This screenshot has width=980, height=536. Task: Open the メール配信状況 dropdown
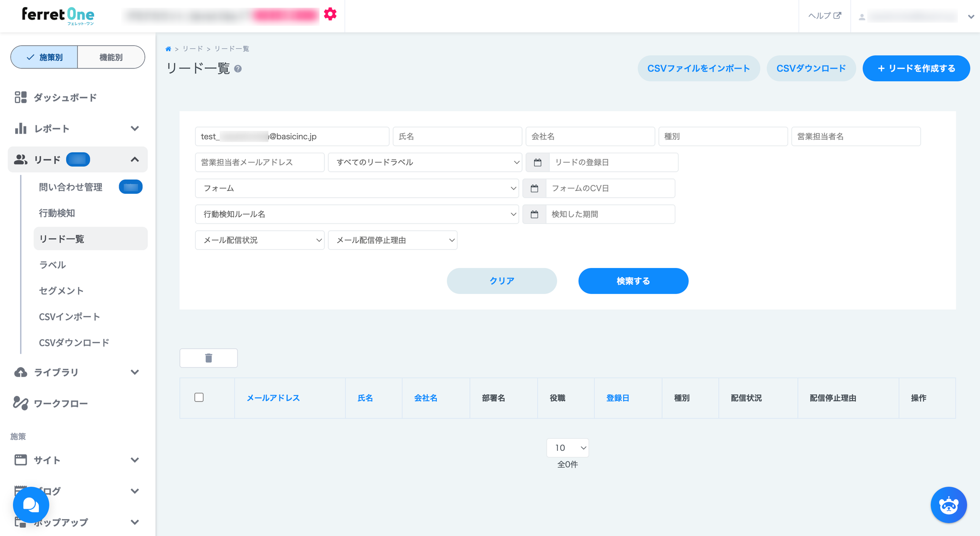click(x=260, y=240)
